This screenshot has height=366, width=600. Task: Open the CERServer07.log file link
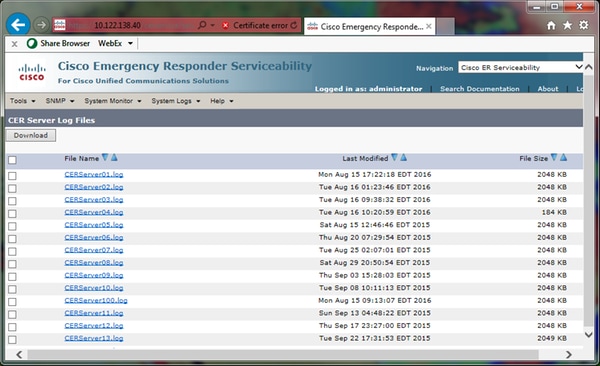click(x=94, y=250)
